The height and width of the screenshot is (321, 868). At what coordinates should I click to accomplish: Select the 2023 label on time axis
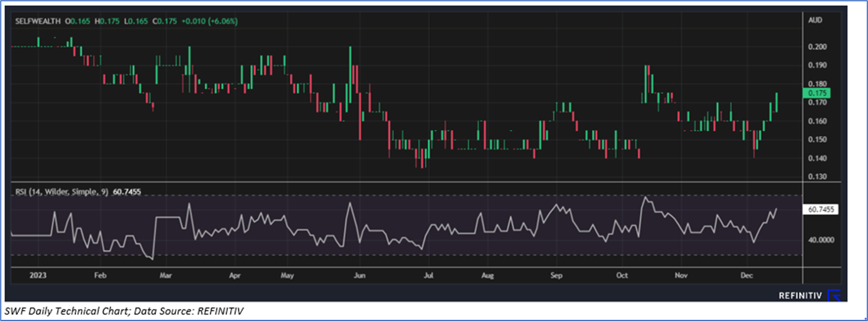[22, 275]
